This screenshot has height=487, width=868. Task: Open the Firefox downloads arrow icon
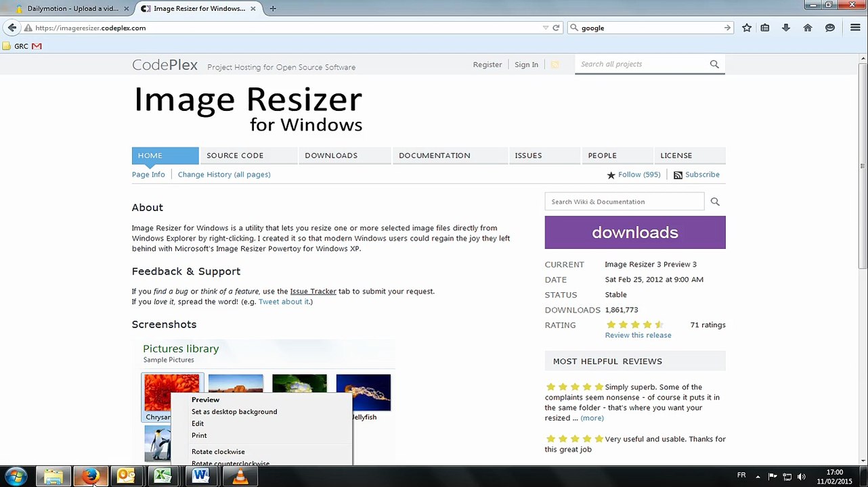pos(786,28)
